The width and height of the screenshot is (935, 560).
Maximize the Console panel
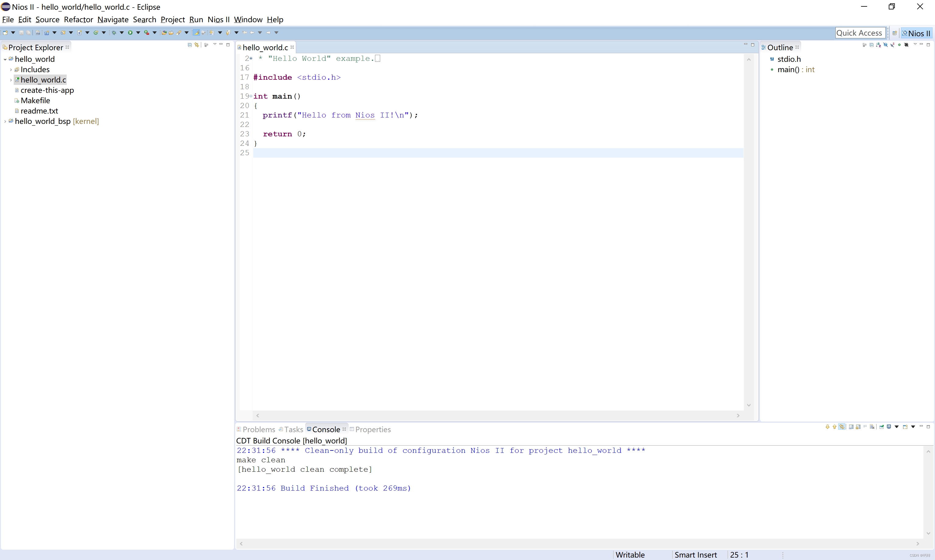pos(928,427)
